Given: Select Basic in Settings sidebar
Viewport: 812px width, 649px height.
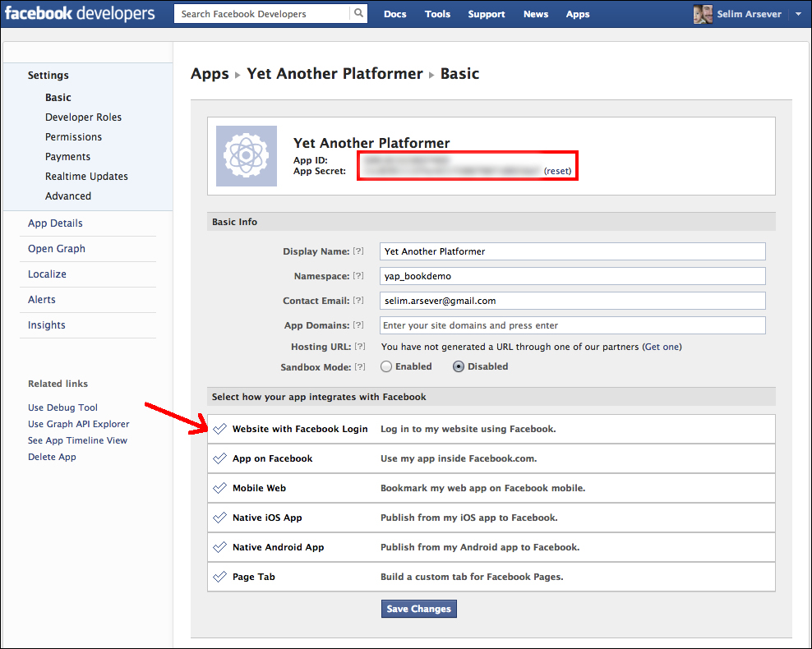Looking at the screenshot, I should pyautogui.click(x=58, y=97).
